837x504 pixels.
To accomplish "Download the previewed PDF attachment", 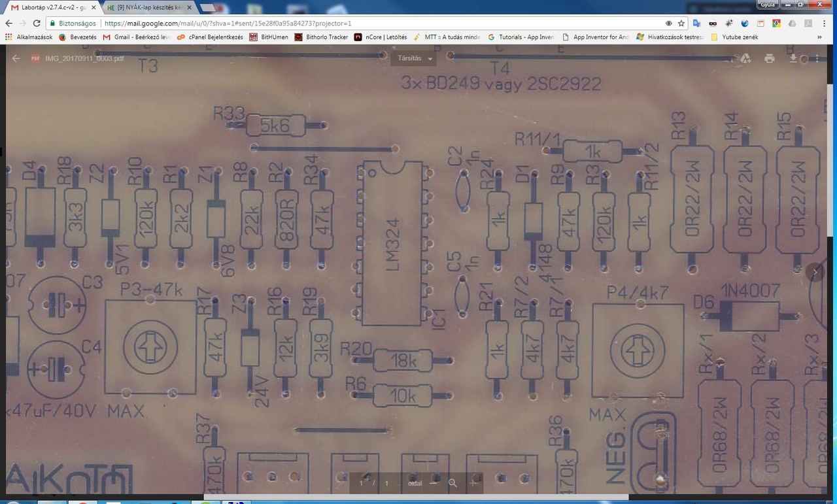I will point(793,58).
